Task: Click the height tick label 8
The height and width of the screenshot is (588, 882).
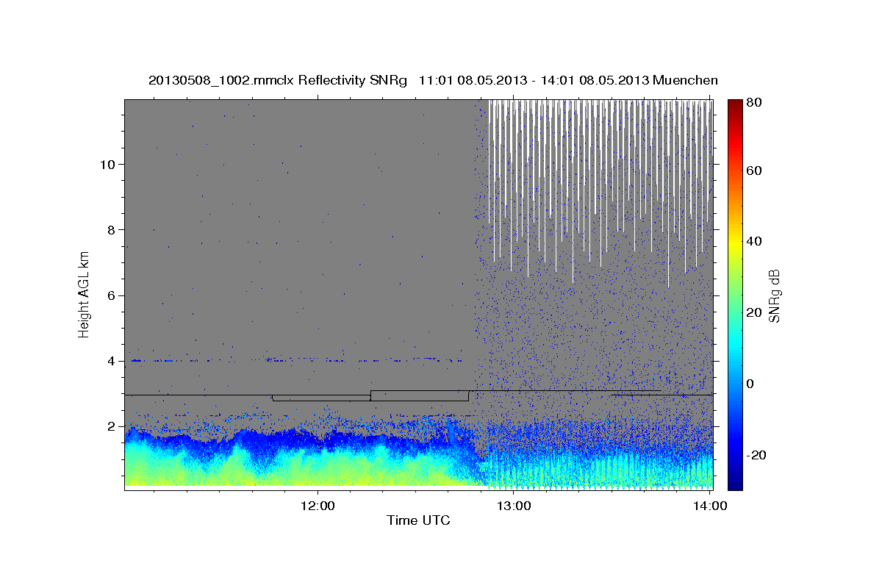Action: [111, 229]
